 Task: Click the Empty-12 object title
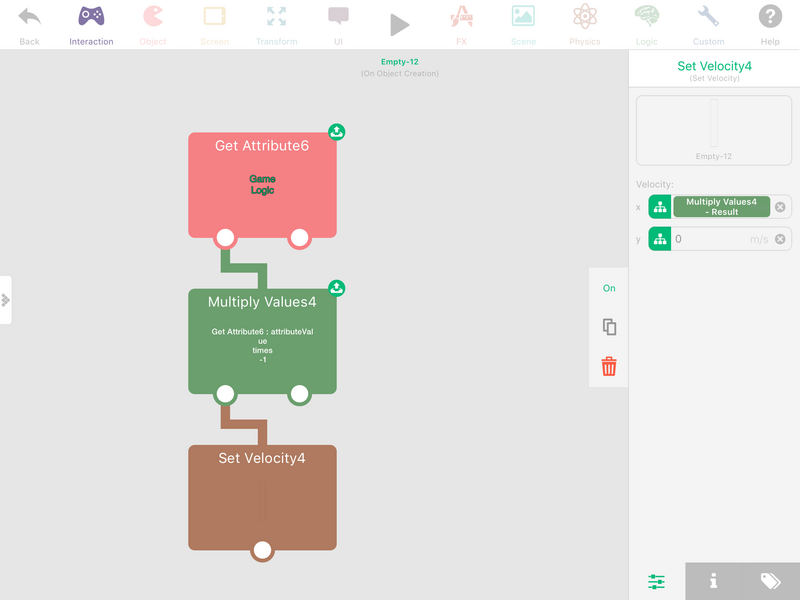point(399,62)
